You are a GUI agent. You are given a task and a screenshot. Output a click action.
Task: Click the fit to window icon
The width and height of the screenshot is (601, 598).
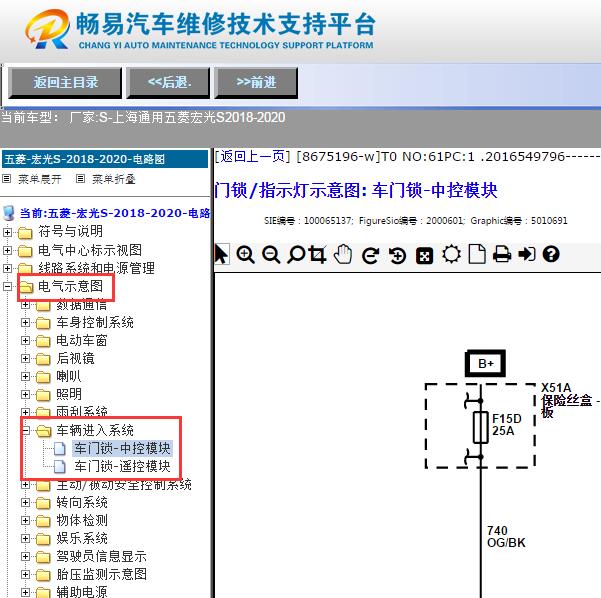point(424,256)
